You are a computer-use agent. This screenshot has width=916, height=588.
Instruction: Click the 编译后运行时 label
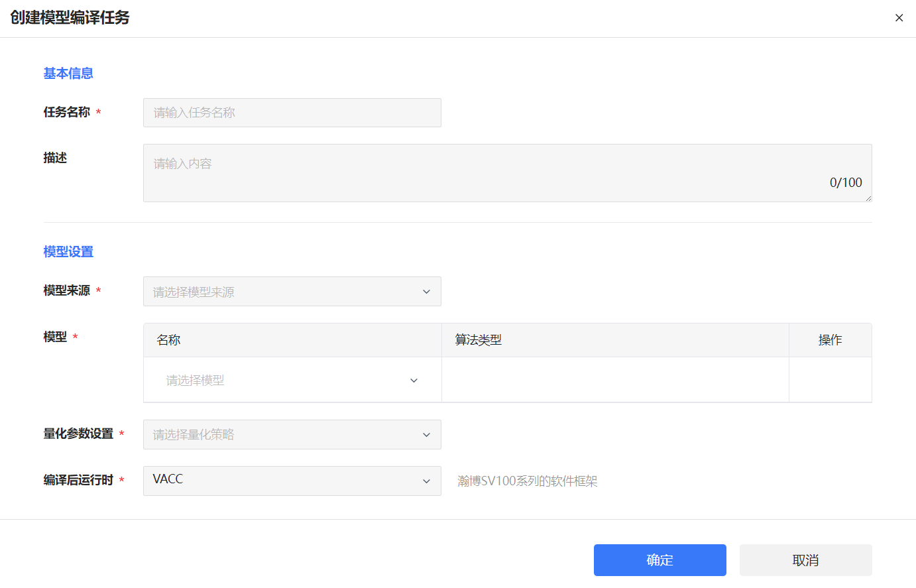(x=78, y=480)
